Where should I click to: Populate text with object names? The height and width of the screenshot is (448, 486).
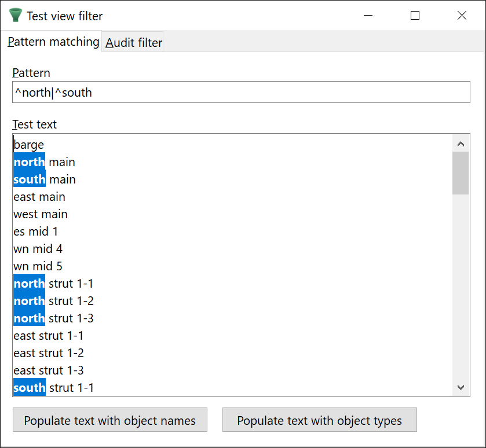click(109, 421)
